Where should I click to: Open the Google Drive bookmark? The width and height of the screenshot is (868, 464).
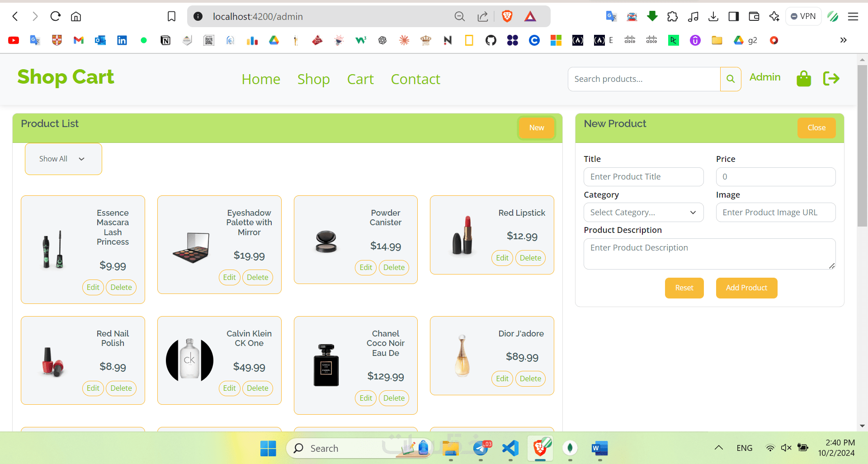click(x=274, y=40)
